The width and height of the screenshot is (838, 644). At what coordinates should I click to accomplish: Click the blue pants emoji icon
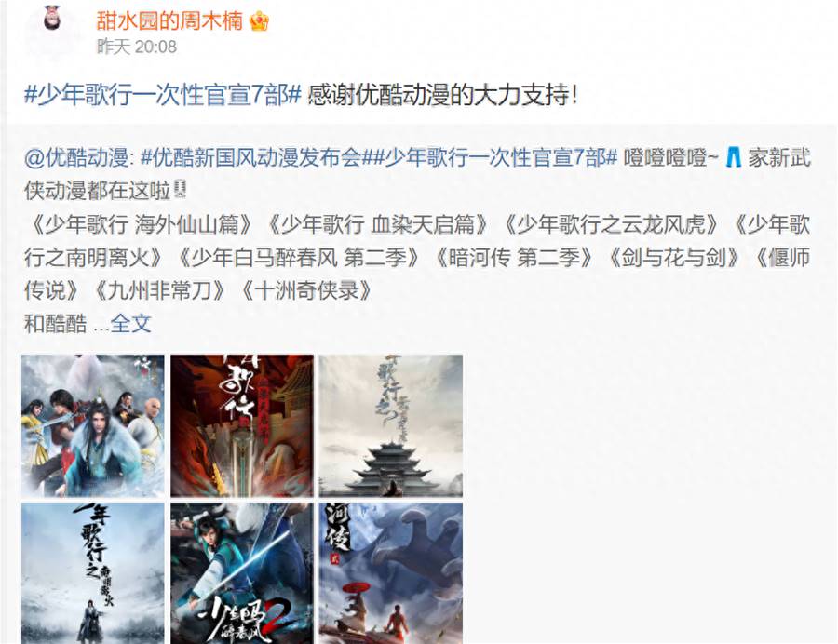[x=734, y=157]
